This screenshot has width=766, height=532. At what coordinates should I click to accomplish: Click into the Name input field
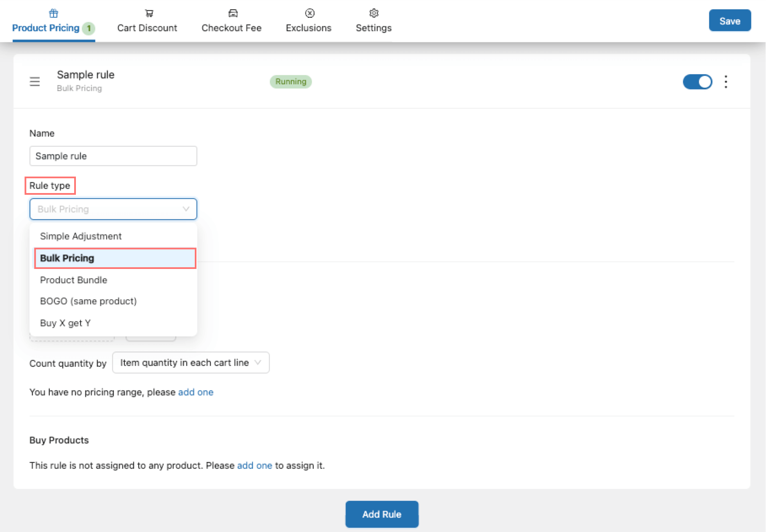(113, 156)
